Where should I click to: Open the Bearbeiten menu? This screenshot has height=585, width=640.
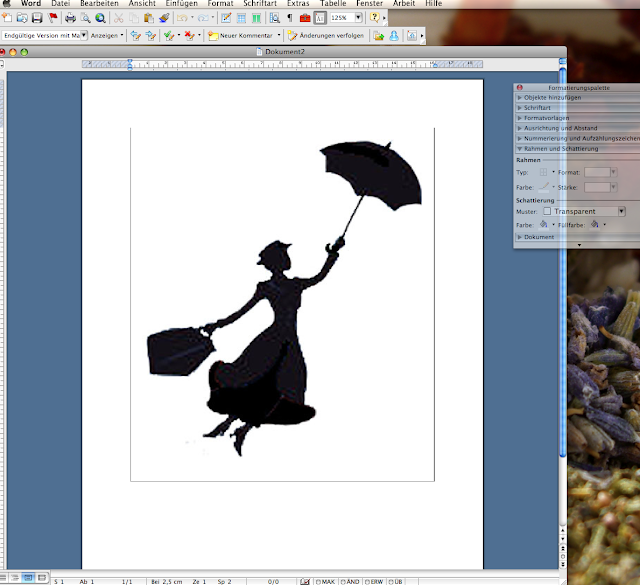click(x=99, y=4)
